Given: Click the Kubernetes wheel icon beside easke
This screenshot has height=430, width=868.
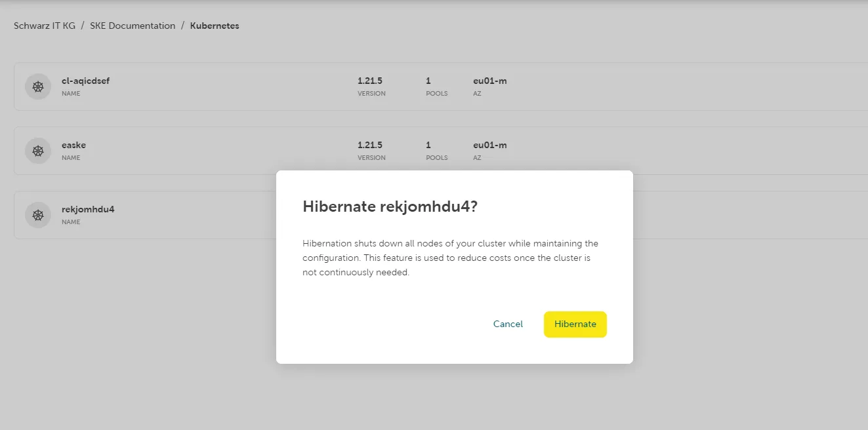Looking at the screenshot, I should (x=38, y=151).
